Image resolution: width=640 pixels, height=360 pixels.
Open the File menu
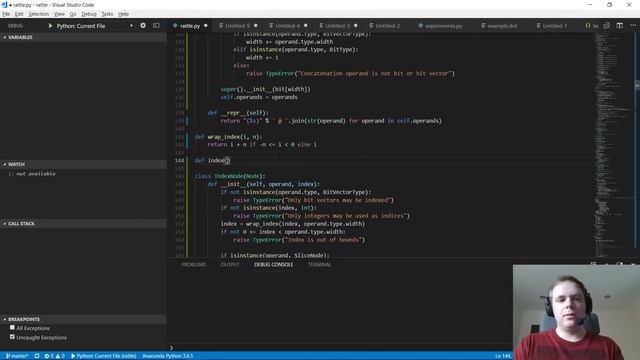coord(6,14)
